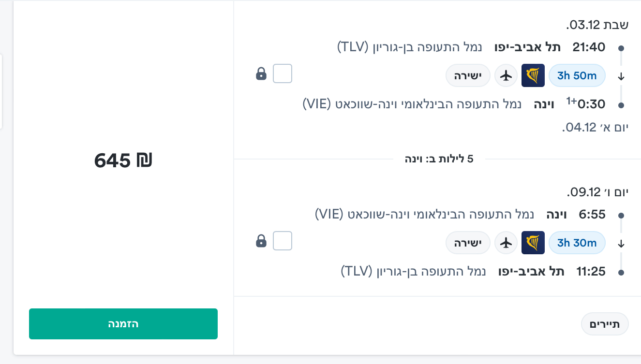
Task: Expand return flight via 3h 30m badge
Action: click(577, 243)
